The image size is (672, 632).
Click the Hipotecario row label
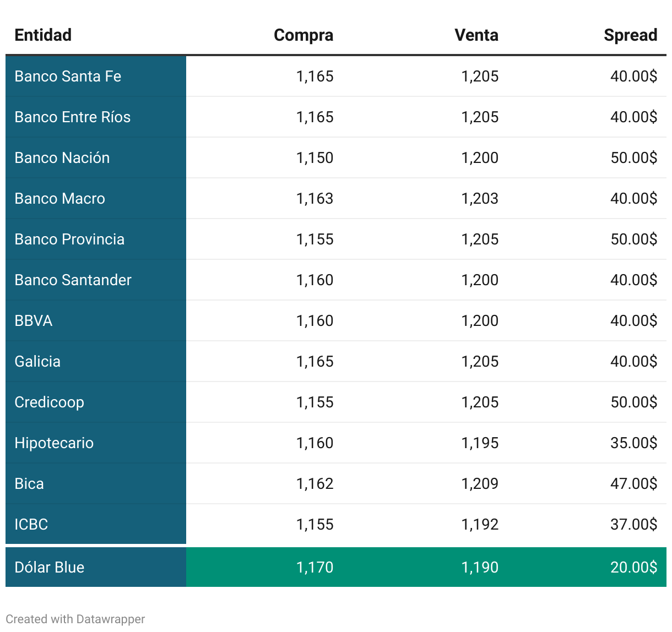[54, 443]
